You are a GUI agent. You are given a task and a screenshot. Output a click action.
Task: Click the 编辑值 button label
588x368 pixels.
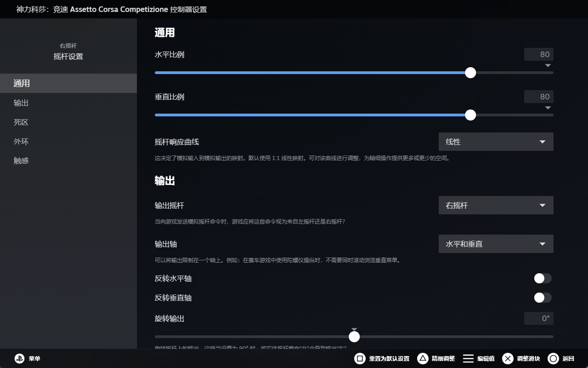pyautogui.click(x=486, y=359)
